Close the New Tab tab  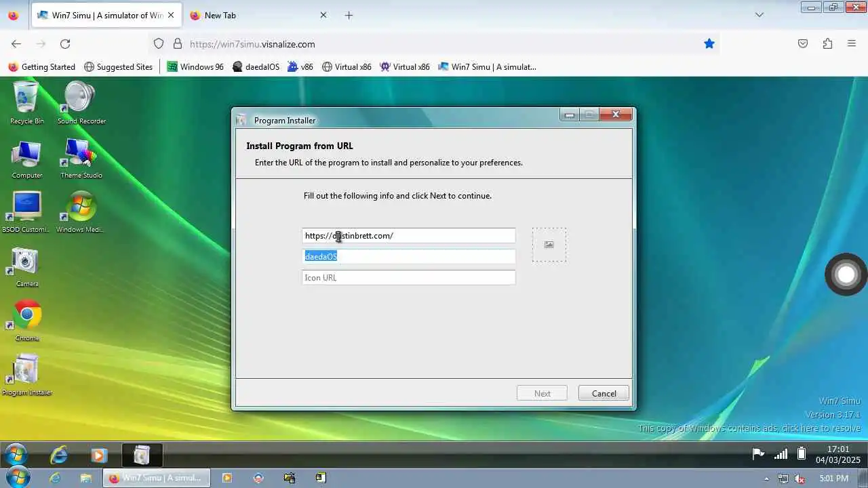(323, 15)
